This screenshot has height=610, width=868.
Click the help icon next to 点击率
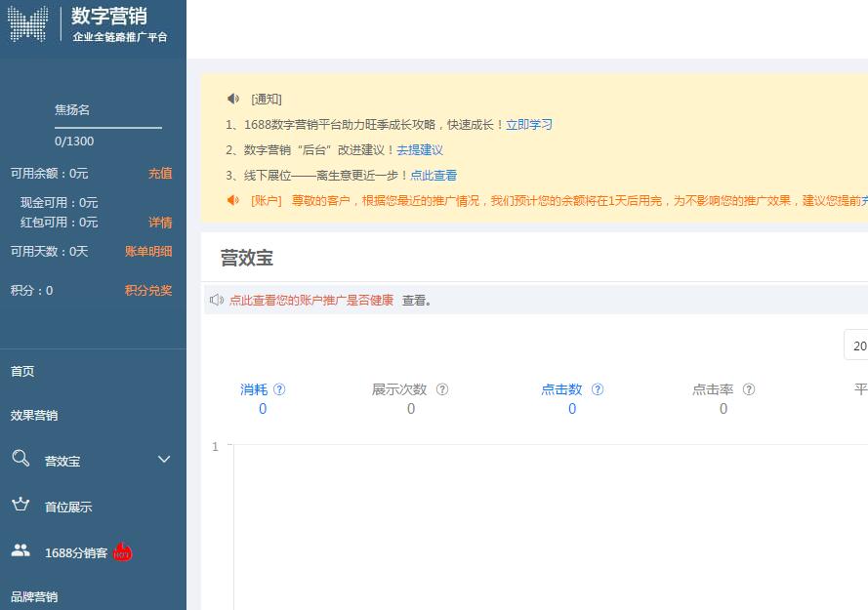pos(749,388)
